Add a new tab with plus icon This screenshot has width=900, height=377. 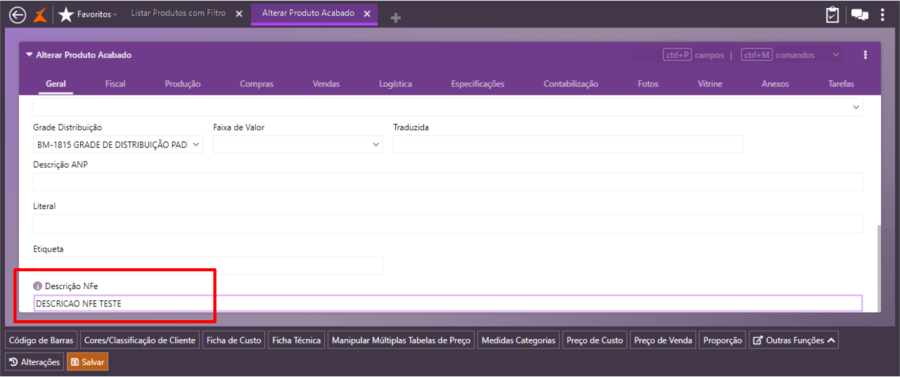[395, 18]
